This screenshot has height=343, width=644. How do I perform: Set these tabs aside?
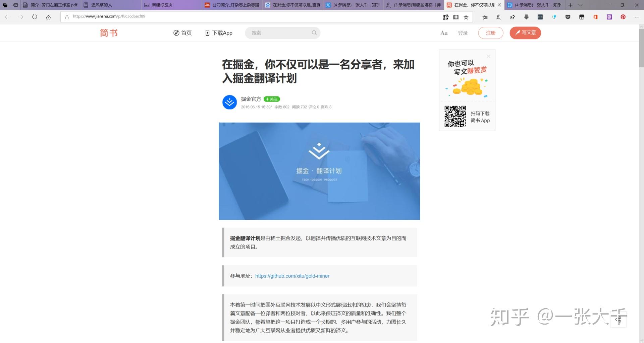pyautogui.click(x=15, y=5)
